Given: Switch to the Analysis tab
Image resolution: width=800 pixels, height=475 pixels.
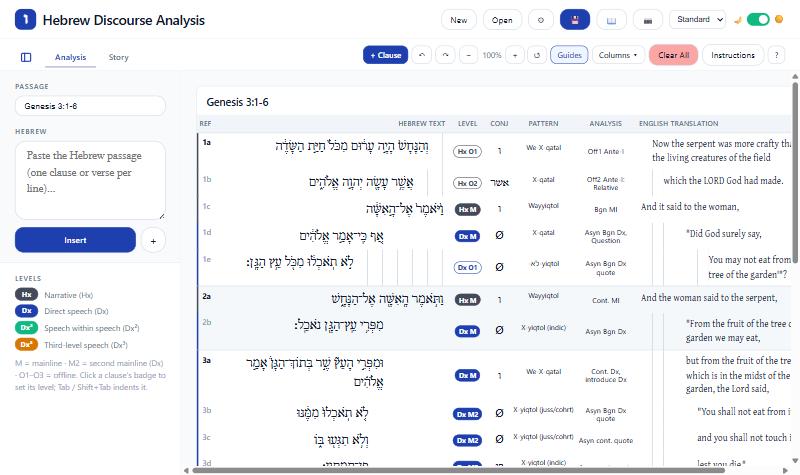Looking at the screenshot, I should tap(70, 57).
